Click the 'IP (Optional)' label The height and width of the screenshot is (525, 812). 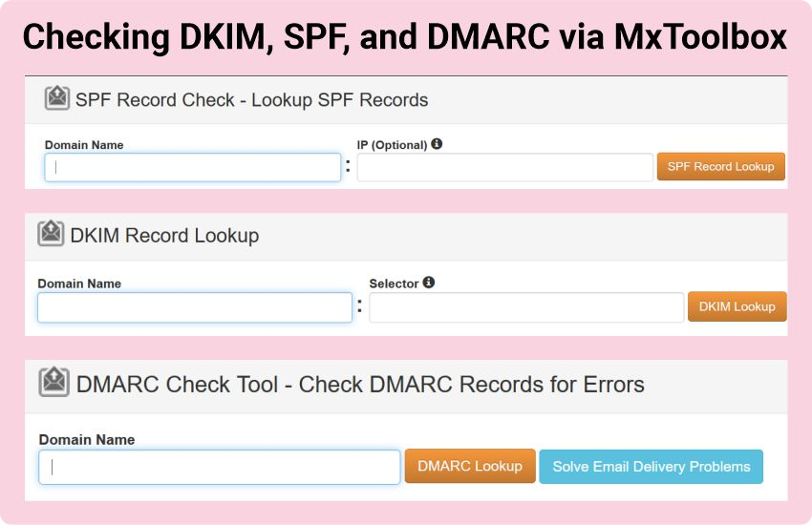[392, 145]
